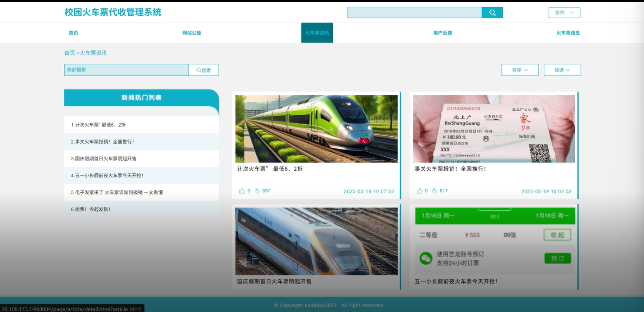Open the 火车票信息 navigation tab

click(x=568, y=33)
